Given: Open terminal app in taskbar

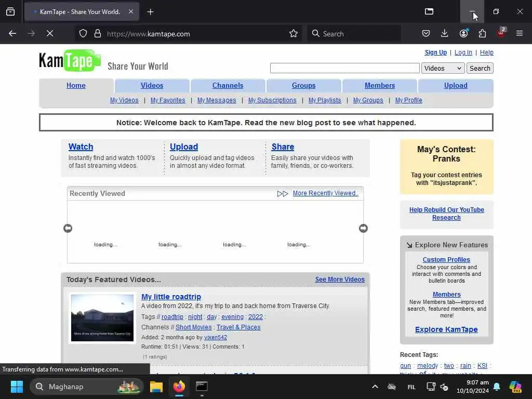Looking at the screenshot, I should pyautogui.click(x=202, y=387).
